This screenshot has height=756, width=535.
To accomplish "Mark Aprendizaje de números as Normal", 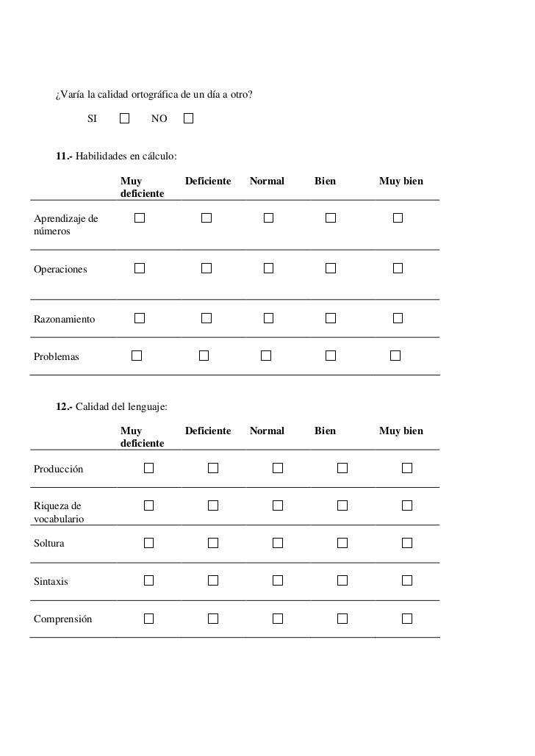I will pyautogui.click(x=269, y=218).
